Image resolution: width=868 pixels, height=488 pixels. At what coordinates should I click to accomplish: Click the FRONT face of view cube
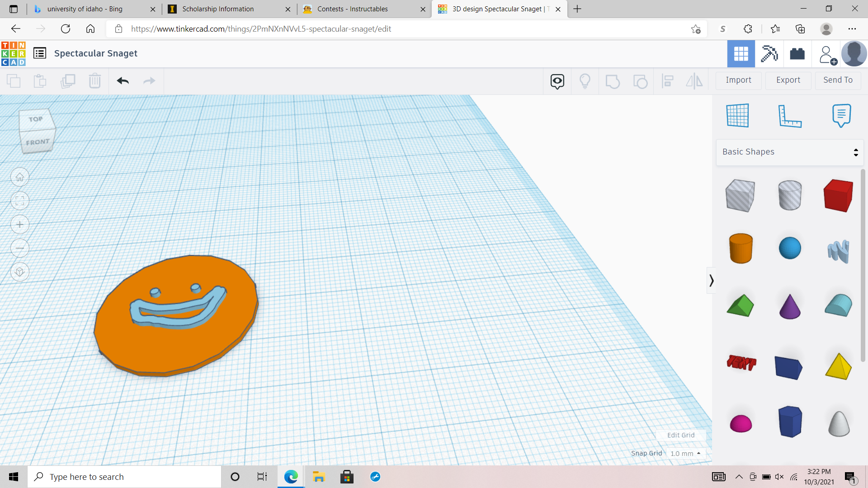[x=38, y=142]
